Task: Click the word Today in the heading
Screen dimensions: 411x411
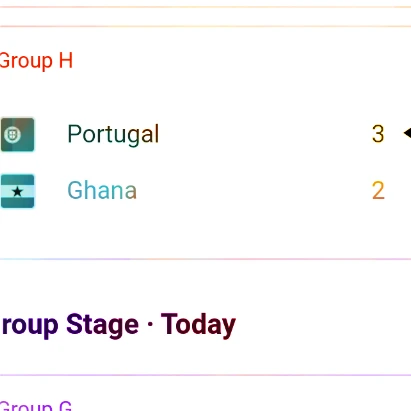Action: (x=198, y=325)
